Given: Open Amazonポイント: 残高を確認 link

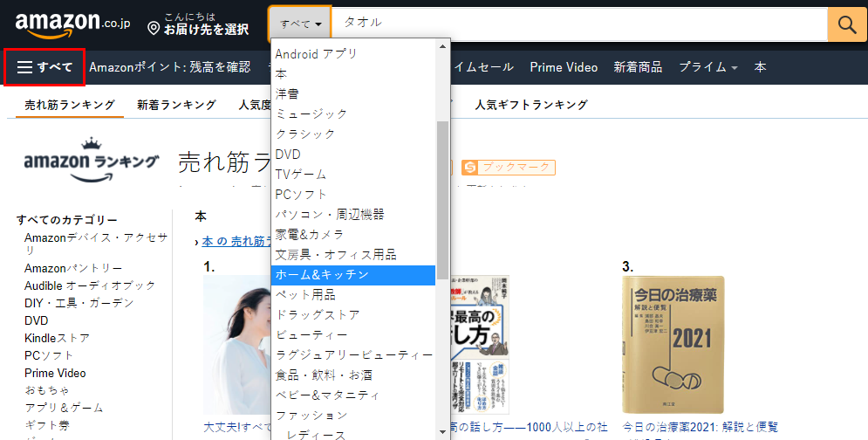Looking at the screenshot, I should tap(170, 67).
